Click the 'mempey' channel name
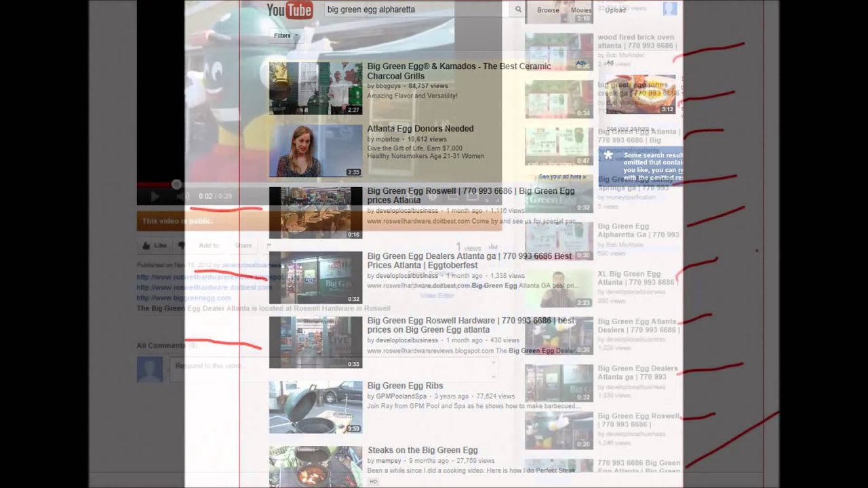 coord(389,461)
